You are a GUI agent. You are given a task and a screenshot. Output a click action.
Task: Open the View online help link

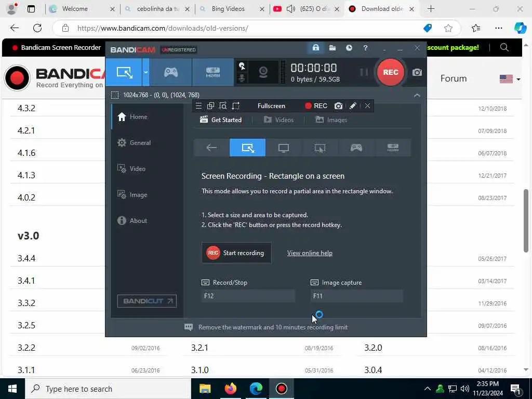click(310, 253)
